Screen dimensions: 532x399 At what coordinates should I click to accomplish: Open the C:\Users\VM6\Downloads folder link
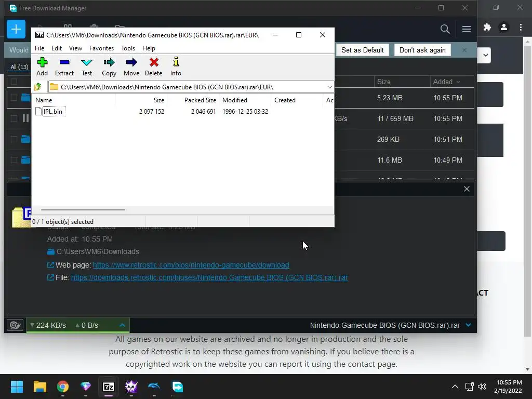98,252
